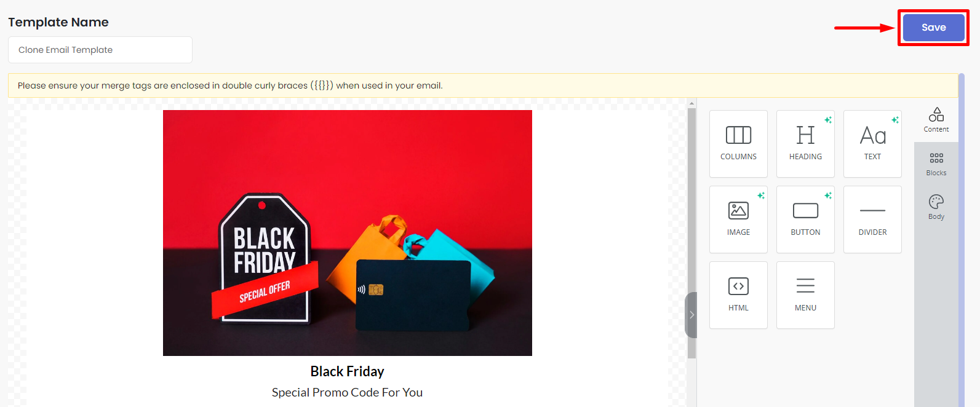Select the HTML content block
Image resolution: width=980 pixels, height=407 pixels.
[x=738, y=295]
